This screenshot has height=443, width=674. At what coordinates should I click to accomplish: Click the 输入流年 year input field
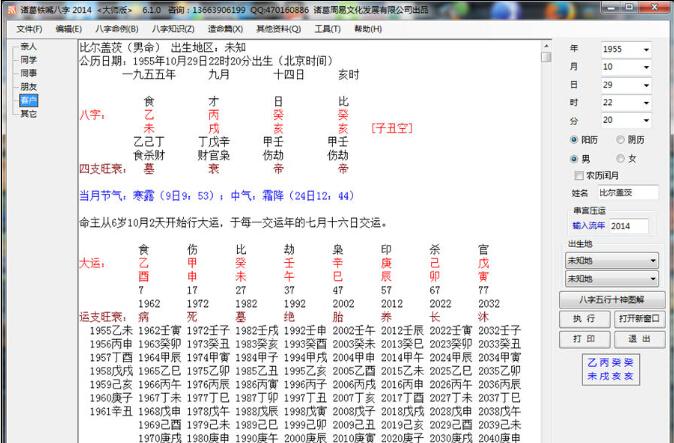coord(628,226)
